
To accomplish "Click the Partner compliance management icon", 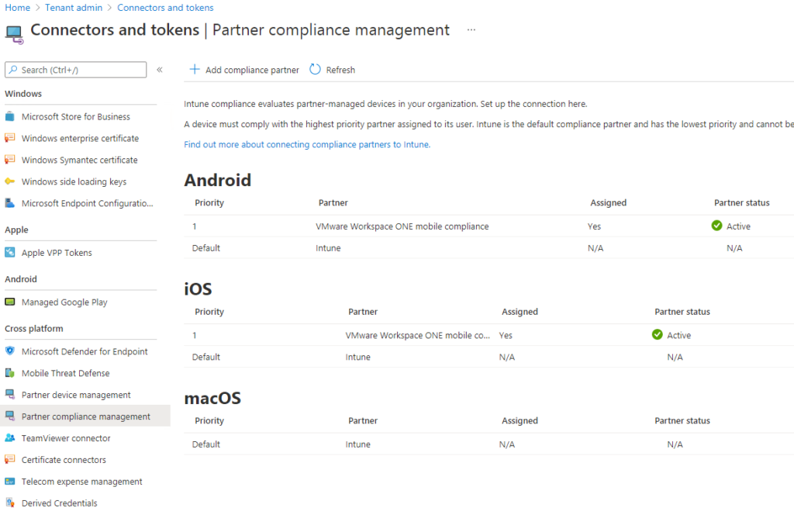I will pyautogui.click(x=9, y=416).
